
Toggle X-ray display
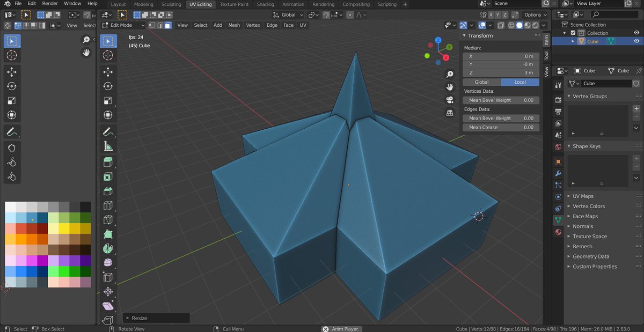pos(500,25)
